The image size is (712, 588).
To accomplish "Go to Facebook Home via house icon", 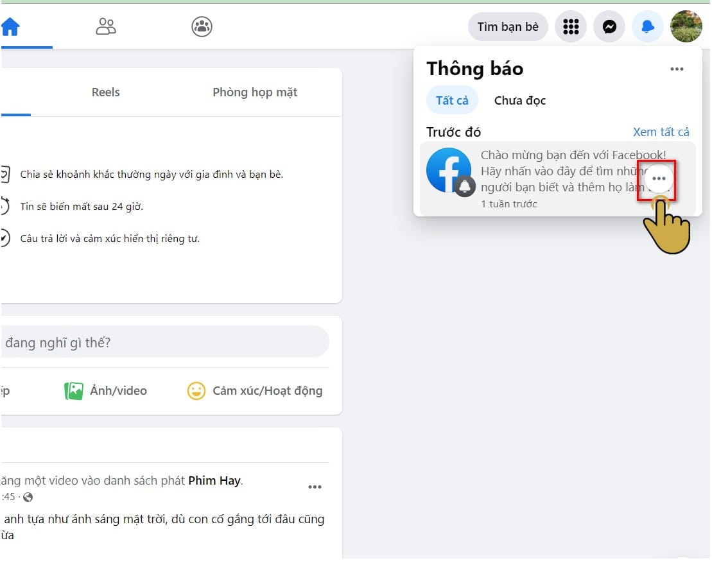I will (10, 26).
